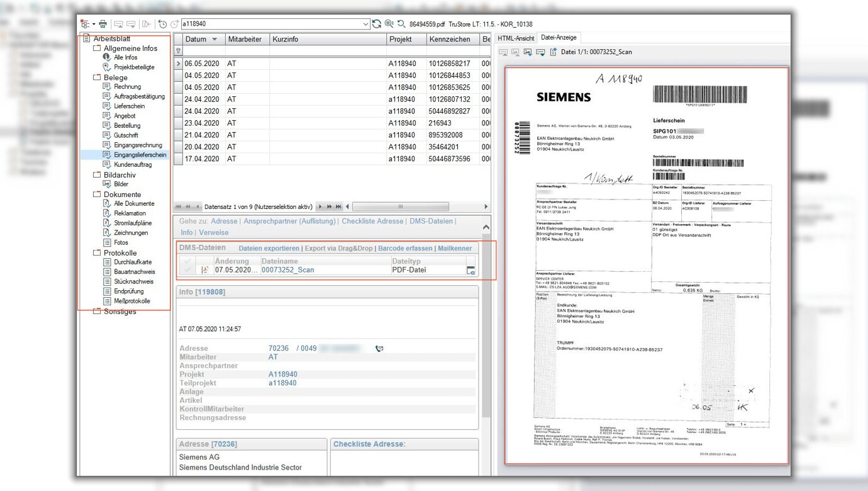Click the Dateien exportieren link
The image size is (868, 491).
[269, 248]
